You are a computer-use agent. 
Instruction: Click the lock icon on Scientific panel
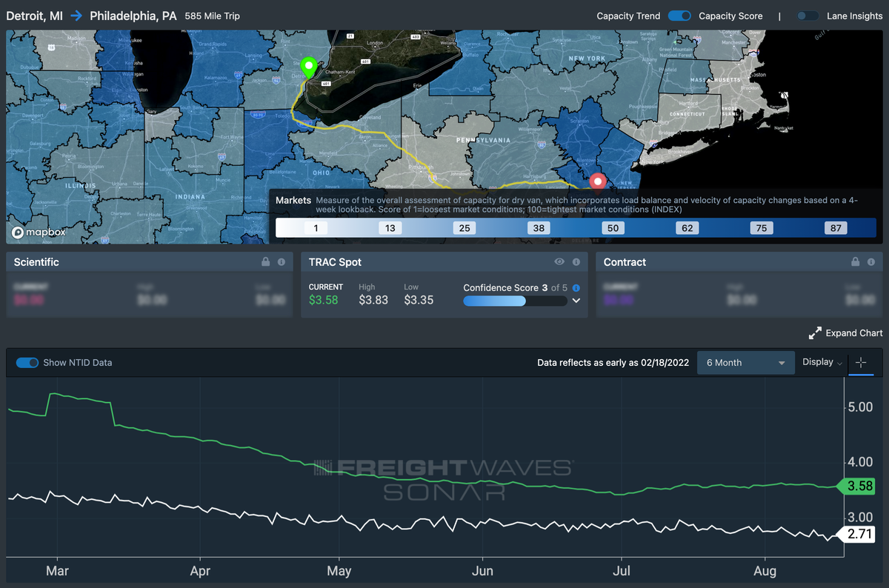point(265,262)
